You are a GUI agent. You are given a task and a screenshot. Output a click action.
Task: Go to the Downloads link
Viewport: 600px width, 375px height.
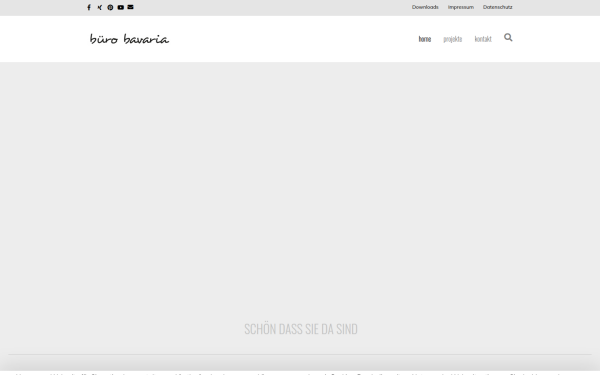(x=425, y=7)
